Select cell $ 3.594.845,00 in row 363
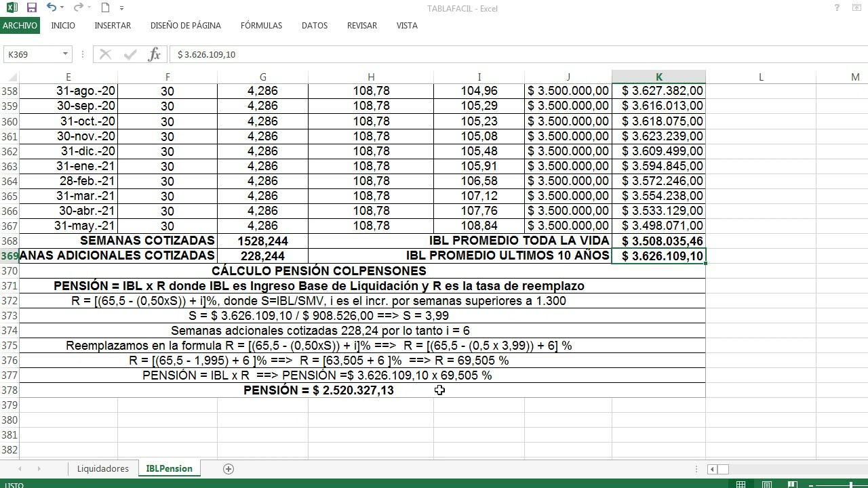 (658, 166)
